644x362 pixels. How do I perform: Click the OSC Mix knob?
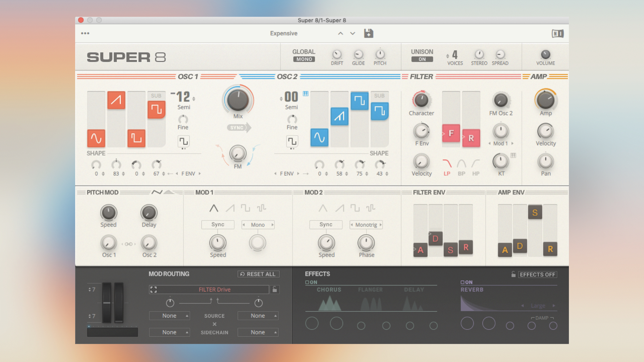(238, 100)
